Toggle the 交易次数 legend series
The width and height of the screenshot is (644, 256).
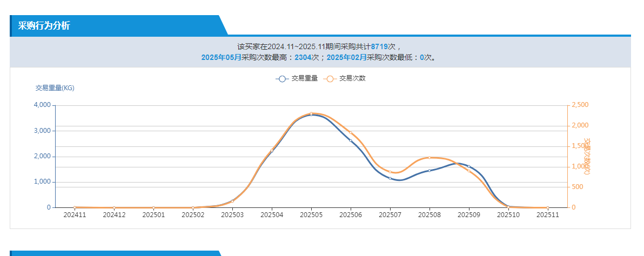tap(352, 78)
